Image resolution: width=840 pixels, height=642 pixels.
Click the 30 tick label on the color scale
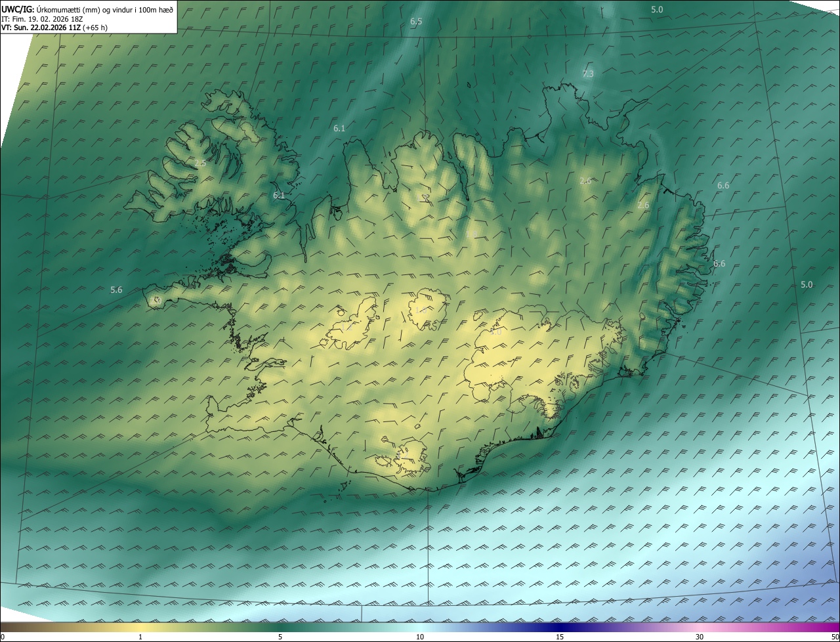point(700,637)
